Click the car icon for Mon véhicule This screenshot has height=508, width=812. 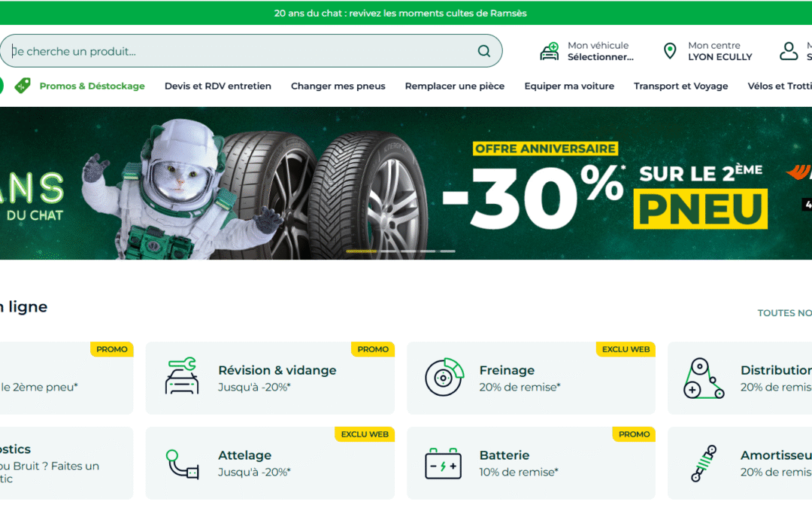550,51
